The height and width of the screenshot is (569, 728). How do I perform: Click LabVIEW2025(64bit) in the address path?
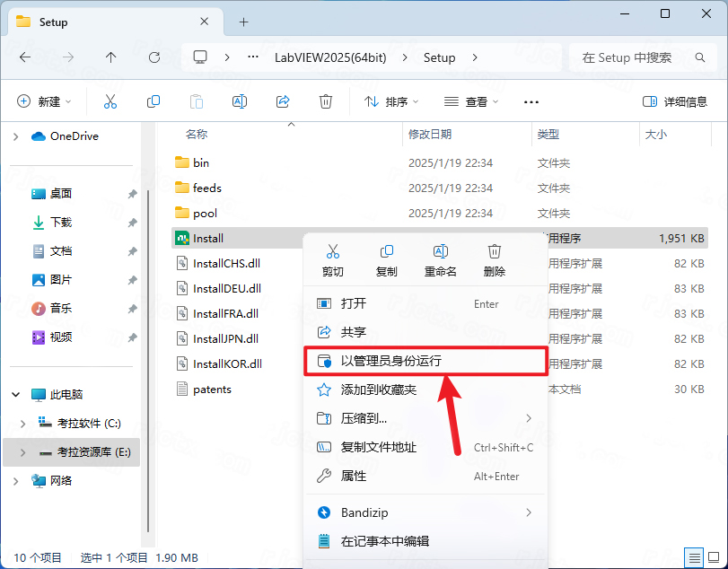pyautogui.click(x=330, y=57)
